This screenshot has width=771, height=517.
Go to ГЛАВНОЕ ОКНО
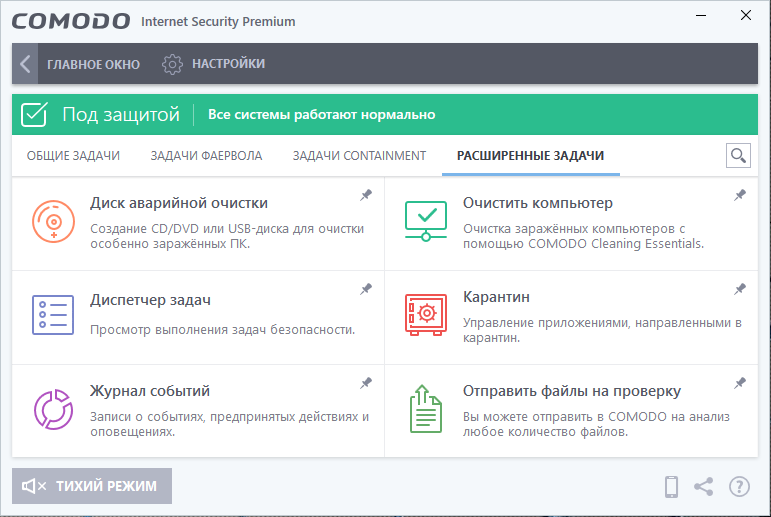click(93, 64)
